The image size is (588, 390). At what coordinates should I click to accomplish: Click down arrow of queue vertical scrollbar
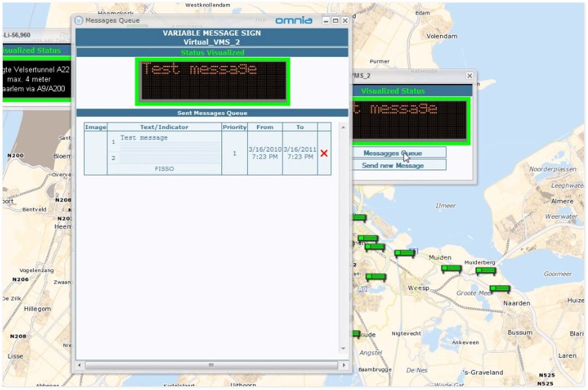[x=343, y=349]
